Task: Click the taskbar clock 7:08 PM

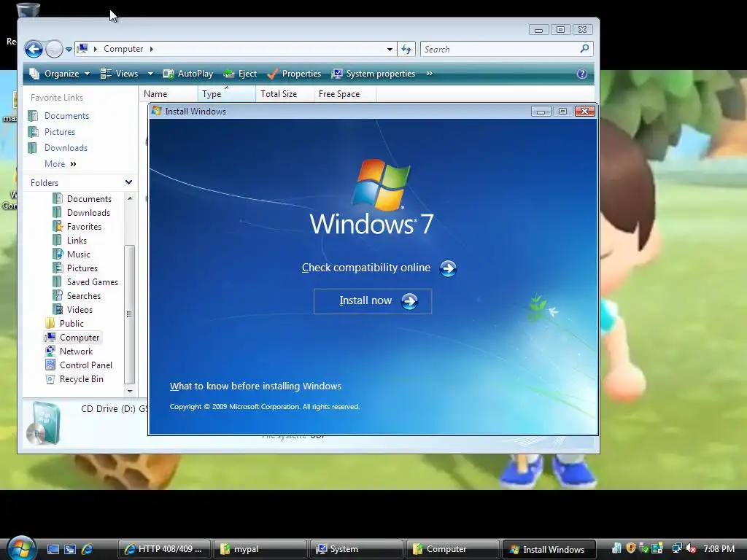Action: pyautogui.click(x=719, y=549)
